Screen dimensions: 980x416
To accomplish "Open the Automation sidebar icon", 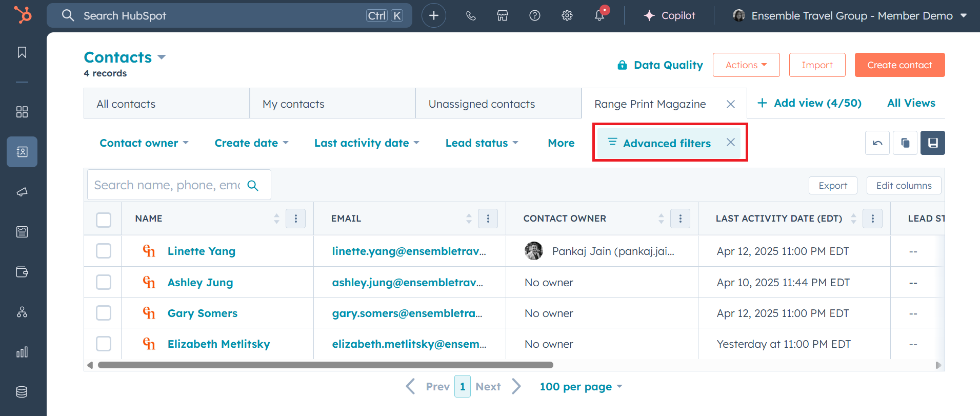I will (22, 312).
